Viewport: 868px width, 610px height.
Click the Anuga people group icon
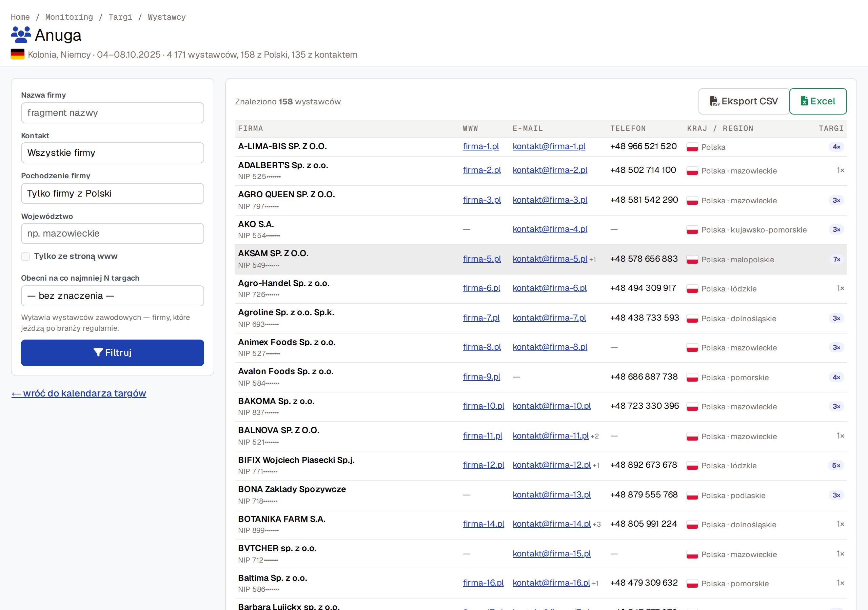click(21, 35)
